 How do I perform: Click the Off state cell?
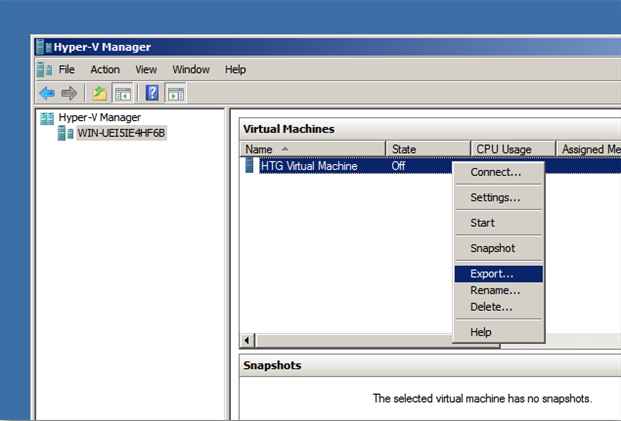[x=398, y=166]
